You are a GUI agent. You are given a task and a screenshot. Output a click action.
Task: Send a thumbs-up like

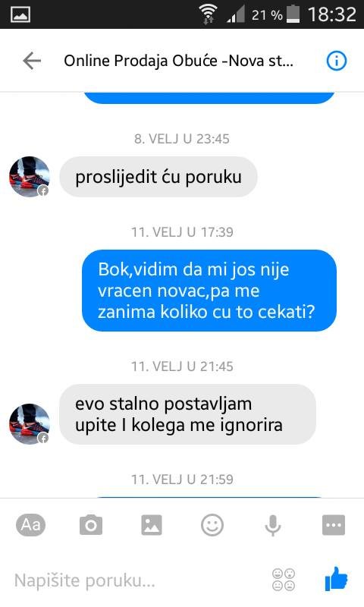tap(336, 579)
